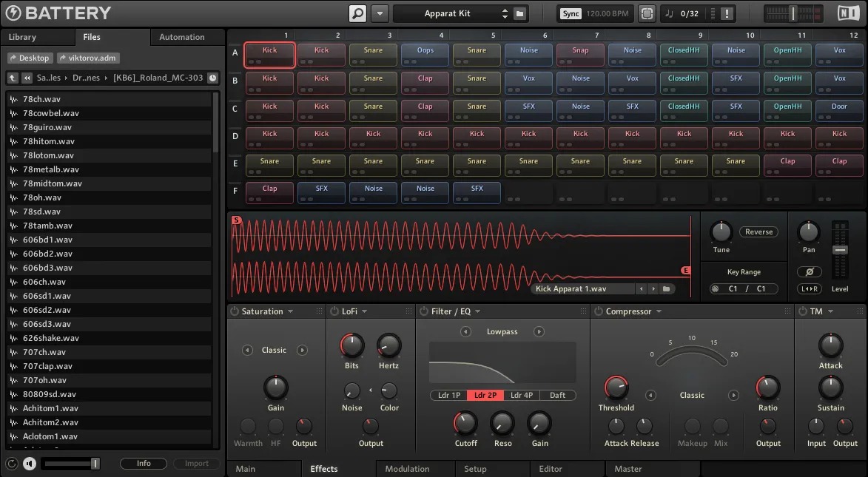
Task: Toggle the Saturation effect power button
Action: pos(235,311)
